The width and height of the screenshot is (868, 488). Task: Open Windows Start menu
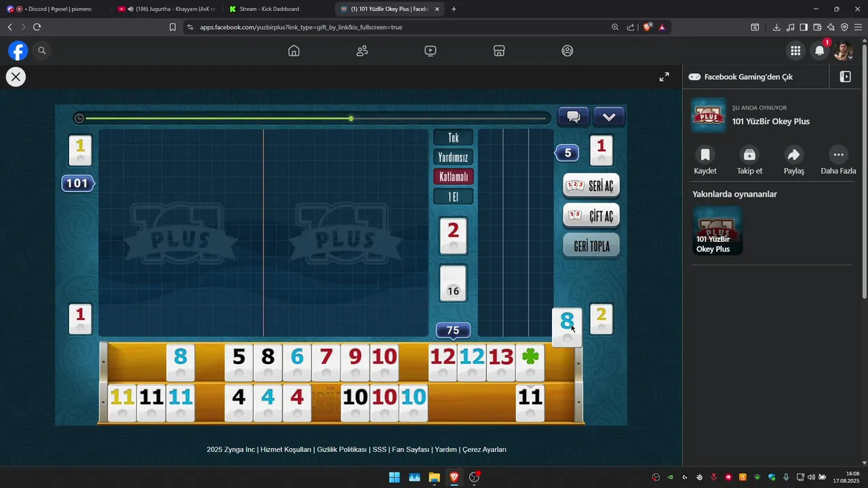394,477
